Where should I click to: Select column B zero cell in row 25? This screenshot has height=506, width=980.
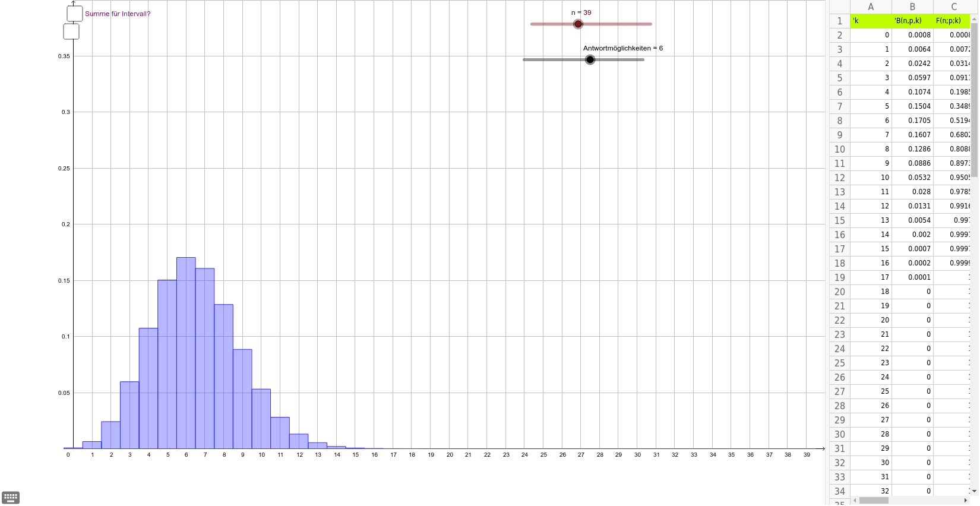[912, 363]
